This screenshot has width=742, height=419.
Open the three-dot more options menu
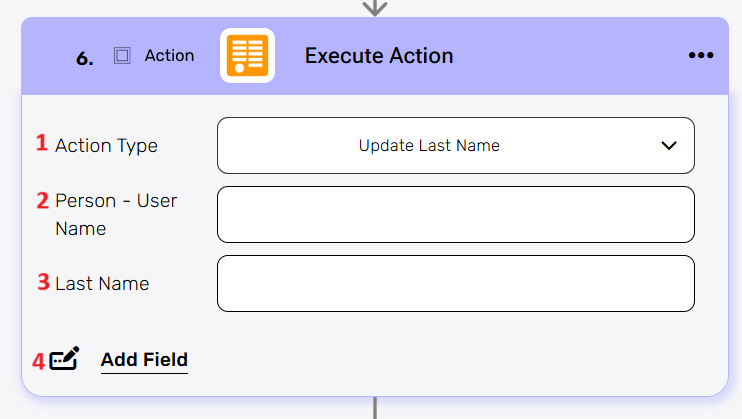[702, 56]
